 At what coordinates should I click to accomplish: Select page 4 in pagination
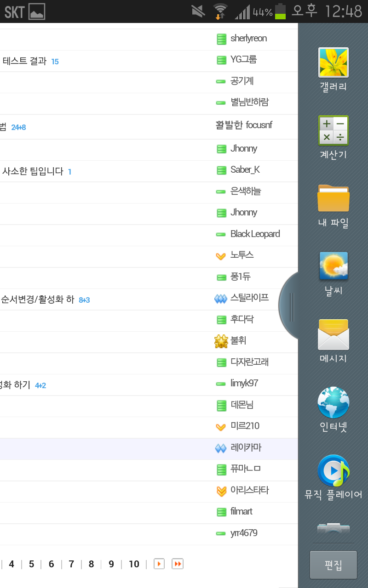tap(11, 564)
